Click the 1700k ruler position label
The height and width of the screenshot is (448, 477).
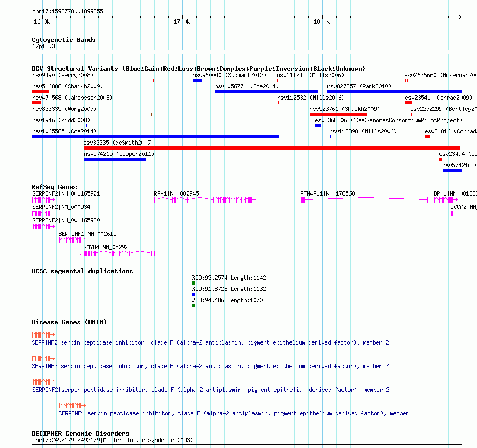[182, 21]
